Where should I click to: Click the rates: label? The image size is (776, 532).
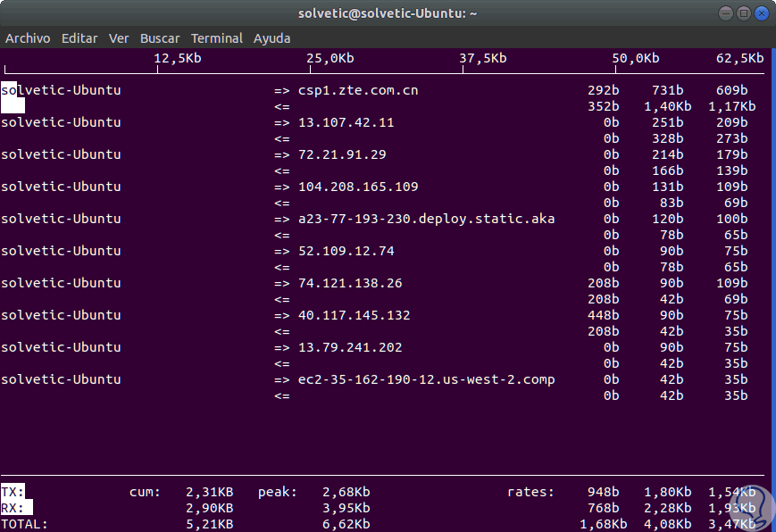tap(530, 492)
